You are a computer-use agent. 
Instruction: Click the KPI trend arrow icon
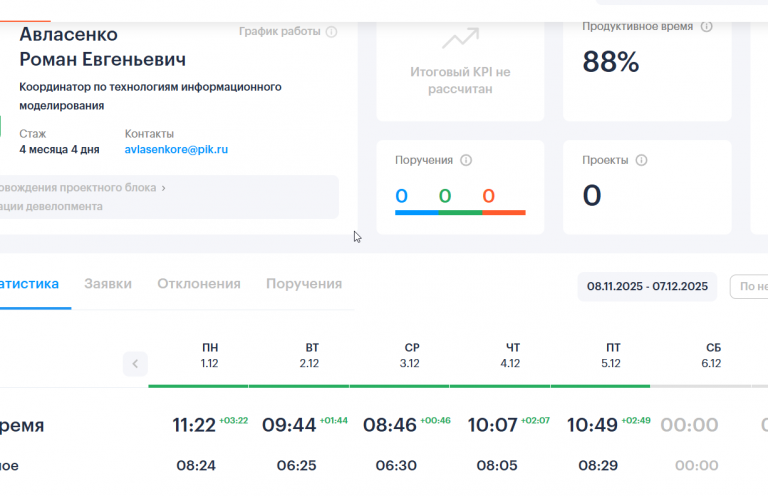(460, 38)
